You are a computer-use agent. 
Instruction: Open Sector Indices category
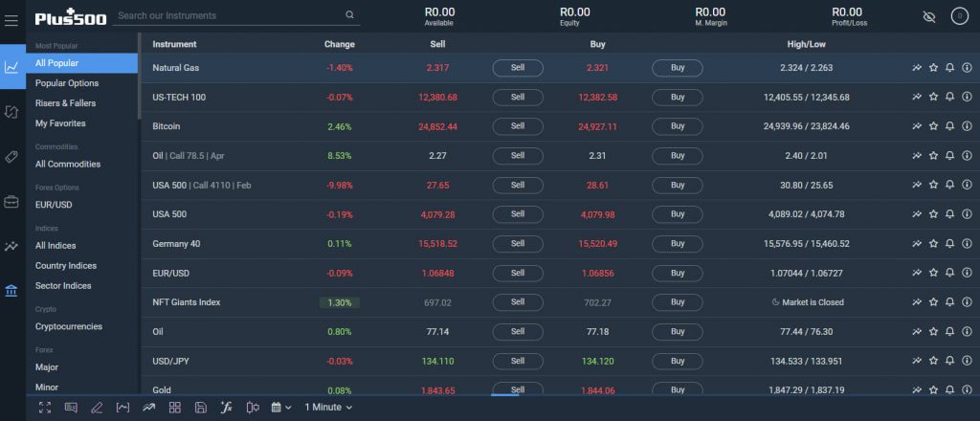(x=63, y=285)
